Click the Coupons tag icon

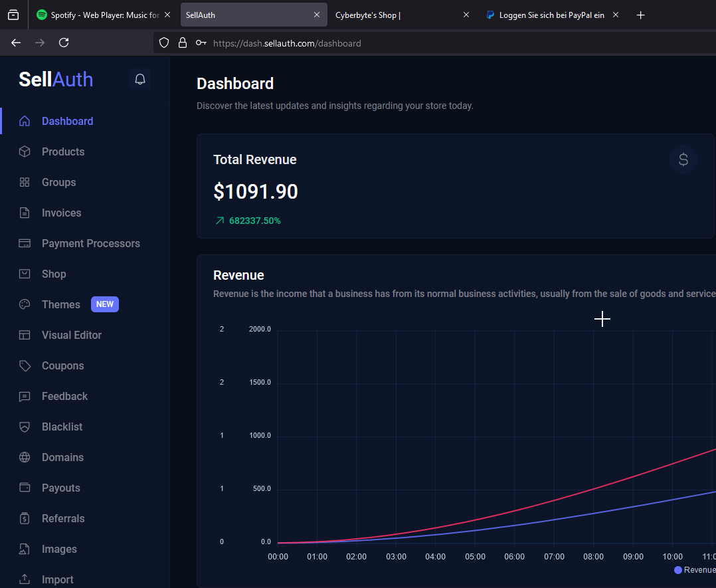tap(25, 365)
